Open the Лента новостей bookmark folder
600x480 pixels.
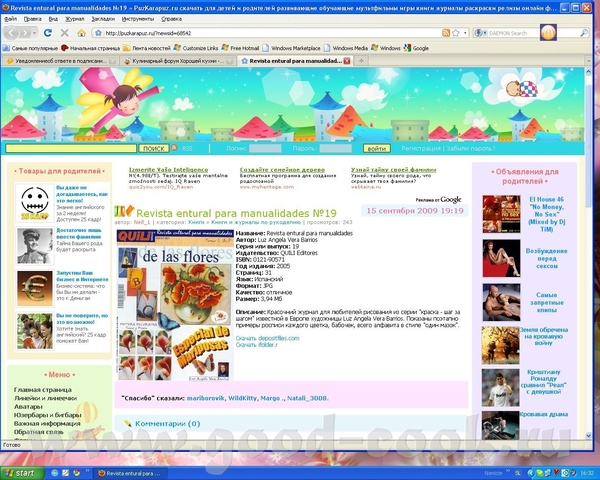(x=147, y=48)
